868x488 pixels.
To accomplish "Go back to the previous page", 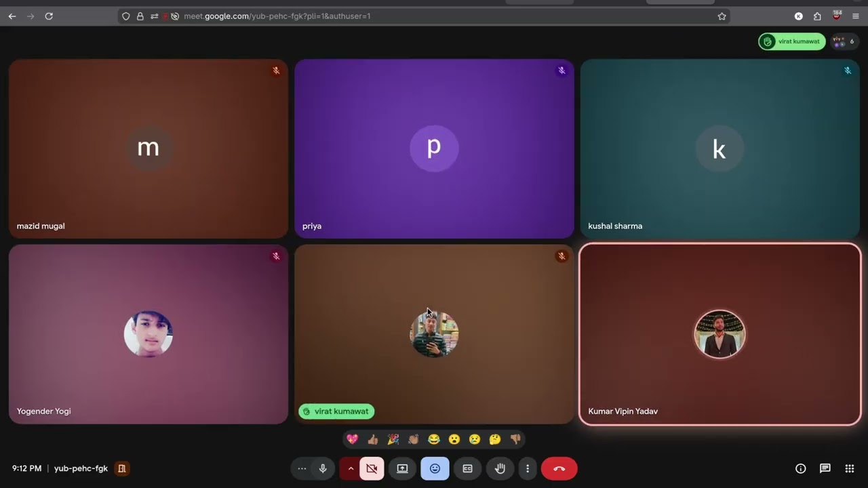I will coord(12,16).
